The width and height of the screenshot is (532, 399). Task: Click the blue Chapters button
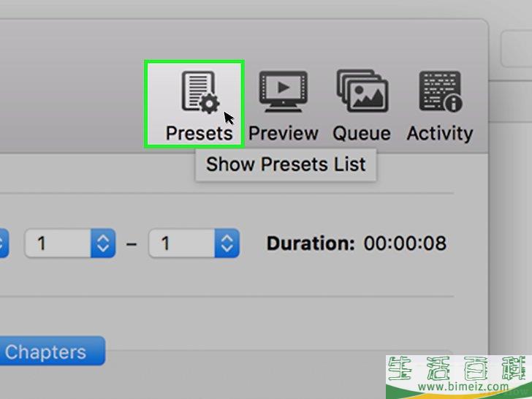(51, 351)
